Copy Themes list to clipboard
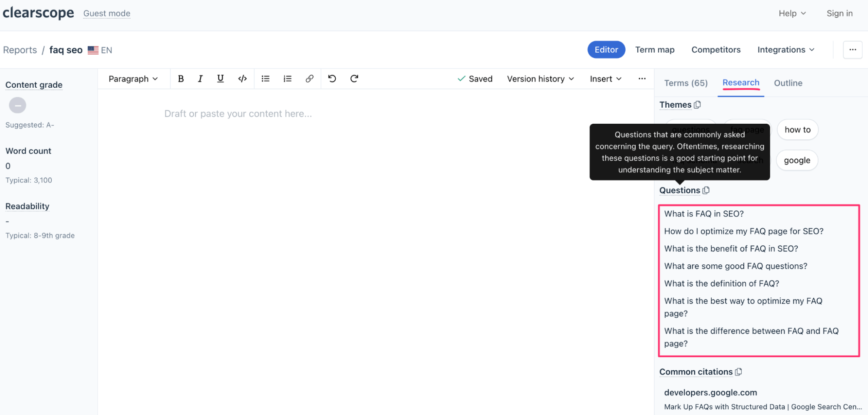 click(x=697, y=105)
